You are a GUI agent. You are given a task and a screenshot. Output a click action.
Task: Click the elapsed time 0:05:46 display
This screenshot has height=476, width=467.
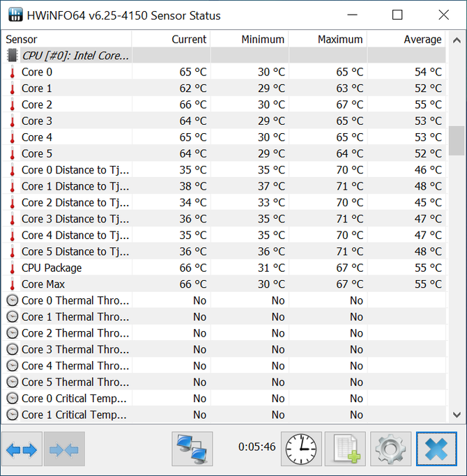pos(257,447)
